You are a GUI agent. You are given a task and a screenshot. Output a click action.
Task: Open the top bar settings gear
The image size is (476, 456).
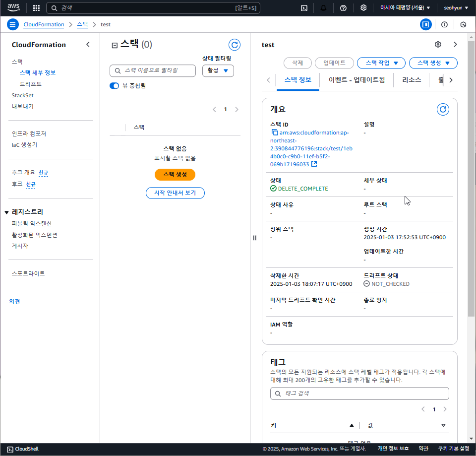363,8
